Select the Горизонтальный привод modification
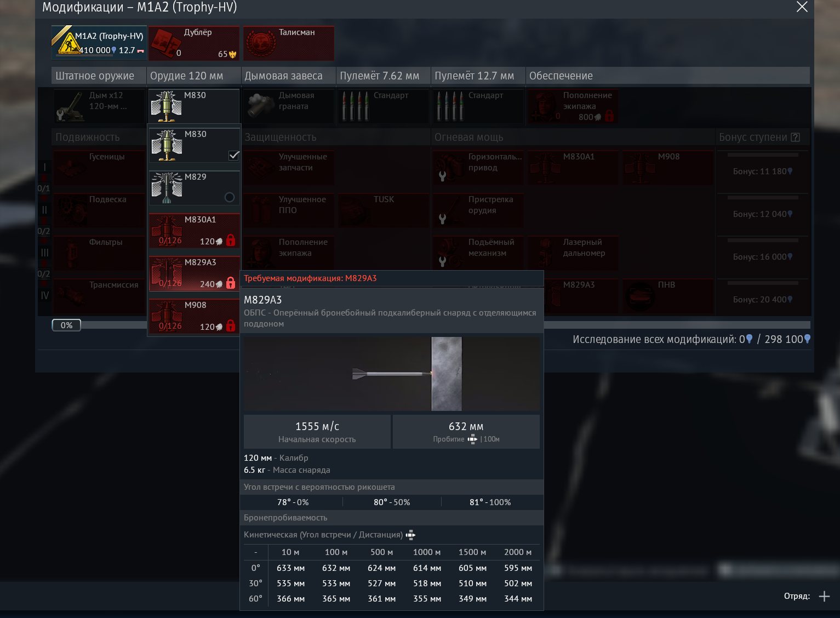This screenshot has width=840, height=618. pyautogui.click(x=478, y=167)
